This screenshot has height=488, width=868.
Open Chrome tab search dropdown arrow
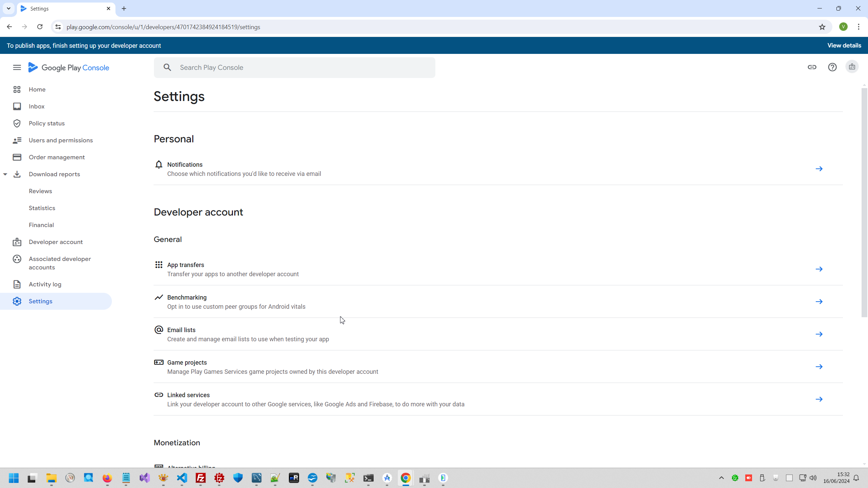[x=8, y=8]
